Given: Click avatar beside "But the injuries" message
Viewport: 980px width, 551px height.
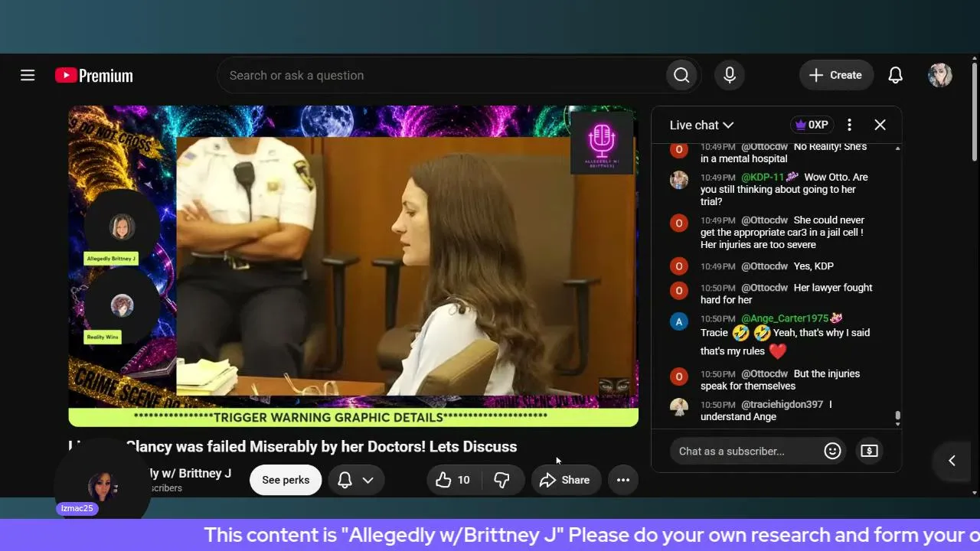Looking at the screenshot, I should coord(679,377).
